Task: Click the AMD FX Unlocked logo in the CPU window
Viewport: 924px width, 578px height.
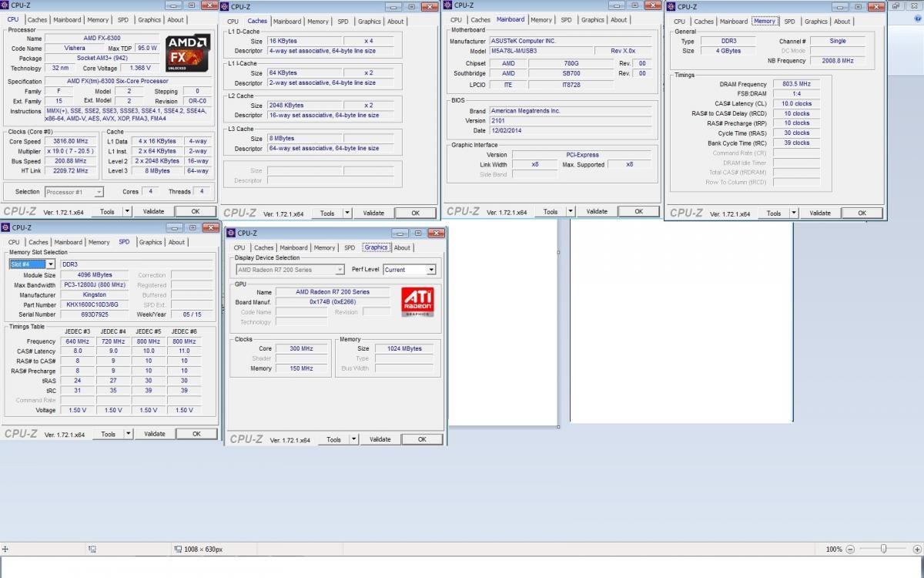Action: point(188,52)
